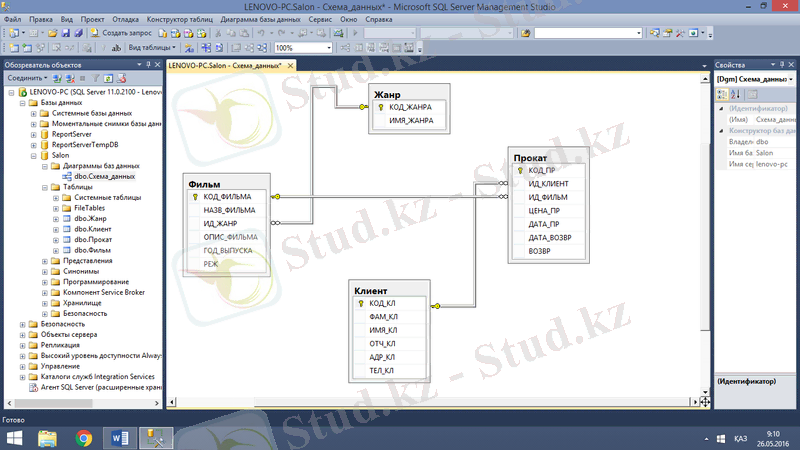Close the Схема_данных document tab
Image resolution: width=800 pixels, height=450 pixels.
tap(290, 66)
